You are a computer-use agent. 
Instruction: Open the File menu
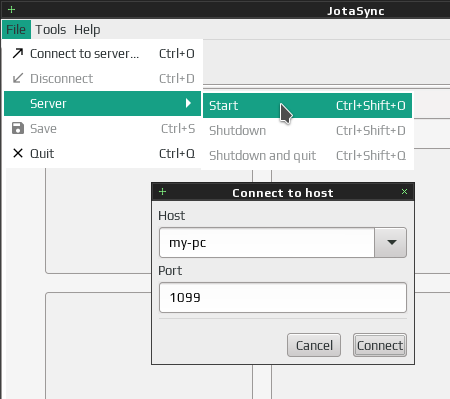click(16, 30)
